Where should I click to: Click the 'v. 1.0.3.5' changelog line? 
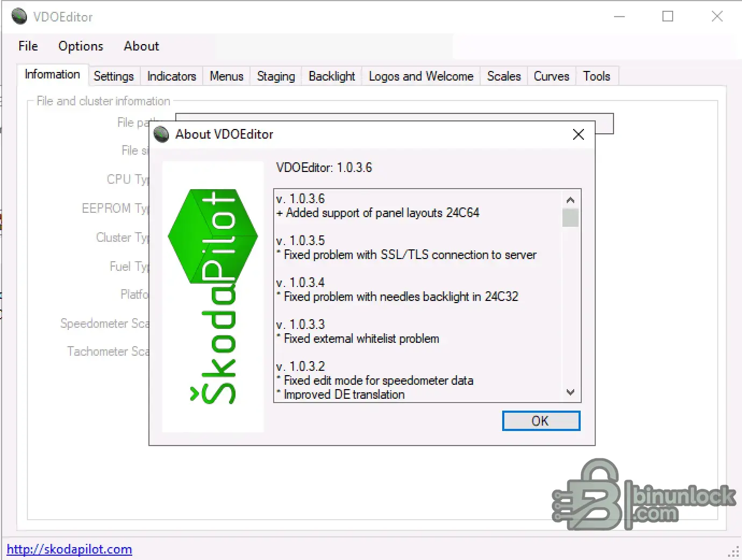coord(301,241)
